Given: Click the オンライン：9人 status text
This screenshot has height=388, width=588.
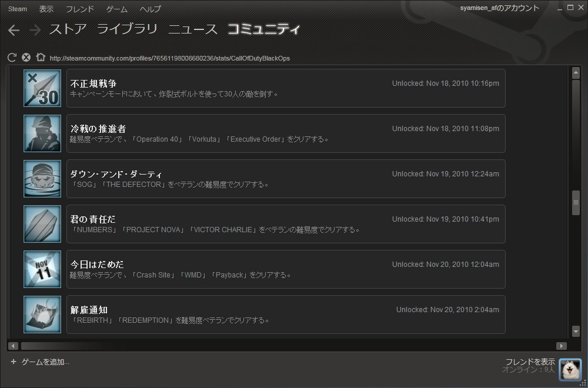Looking at the screenshot, I should pyautogui.click(x=529, y=370).
